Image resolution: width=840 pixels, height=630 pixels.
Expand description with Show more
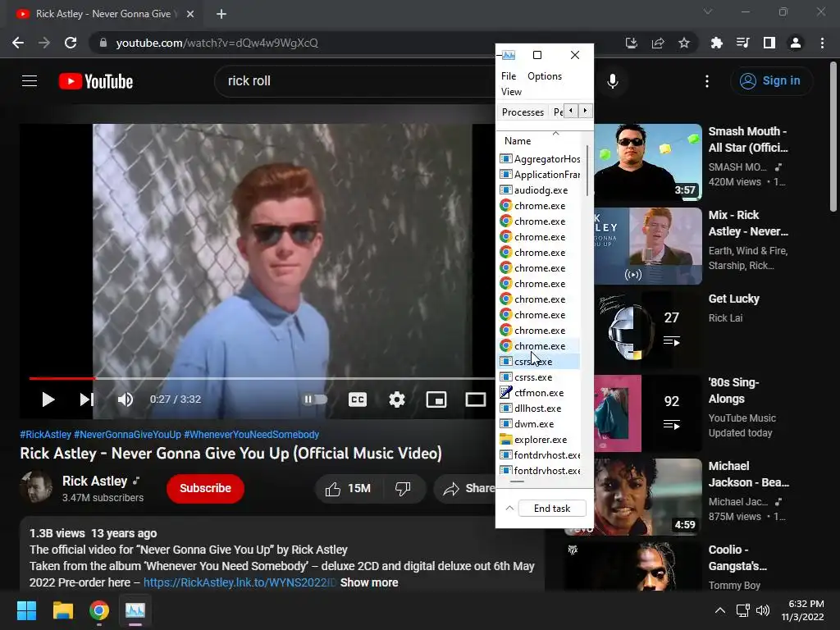[369, 582]
